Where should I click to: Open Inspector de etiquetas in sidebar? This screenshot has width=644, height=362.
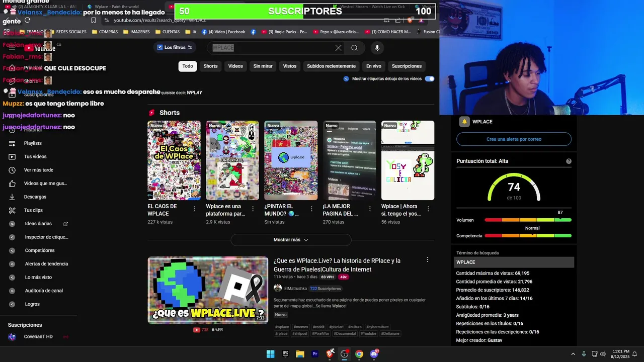[46, 237]
